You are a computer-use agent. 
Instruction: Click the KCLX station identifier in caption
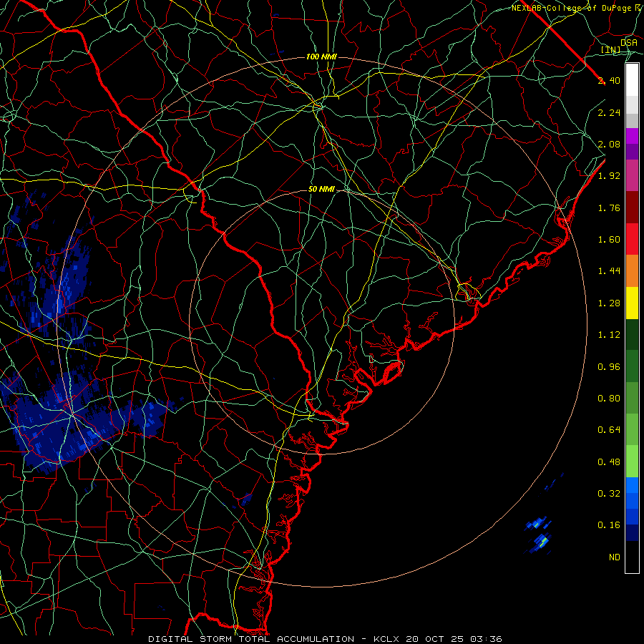pyautogui.click(x=388, y=639)
